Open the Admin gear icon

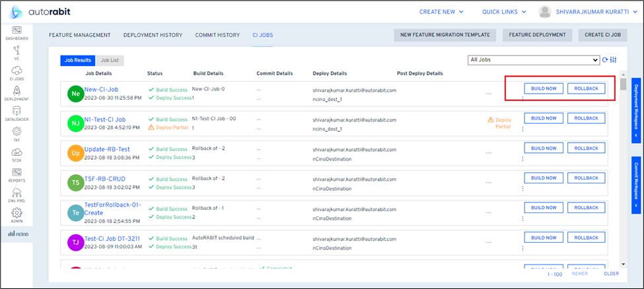17,215
